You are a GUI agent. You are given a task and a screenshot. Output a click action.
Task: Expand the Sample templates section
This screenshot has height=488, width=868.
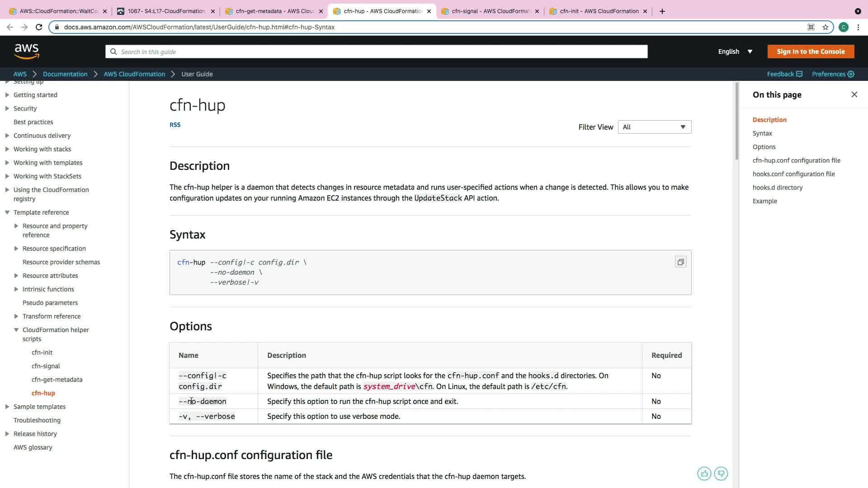[7, 407]
